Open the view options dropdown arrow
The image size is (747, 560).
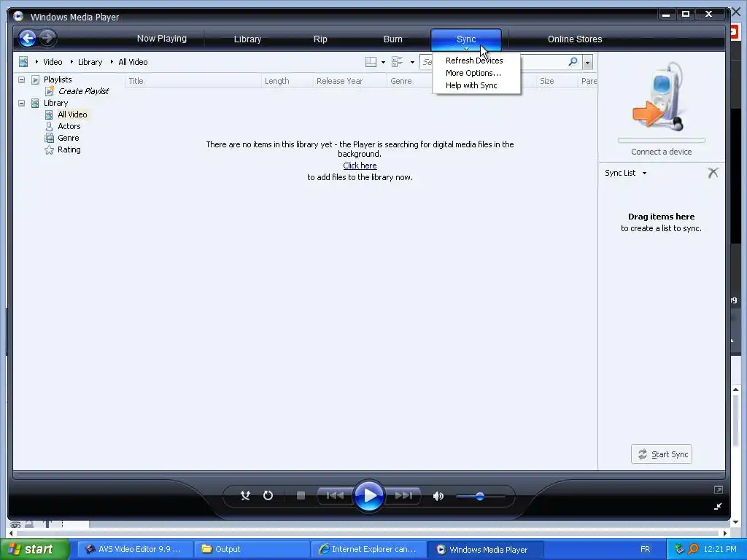pos(412,62)
